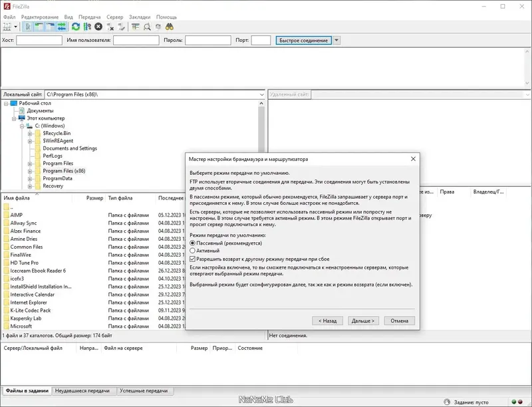Expand the $Recycle.Bin folder node

click(30, 134)
